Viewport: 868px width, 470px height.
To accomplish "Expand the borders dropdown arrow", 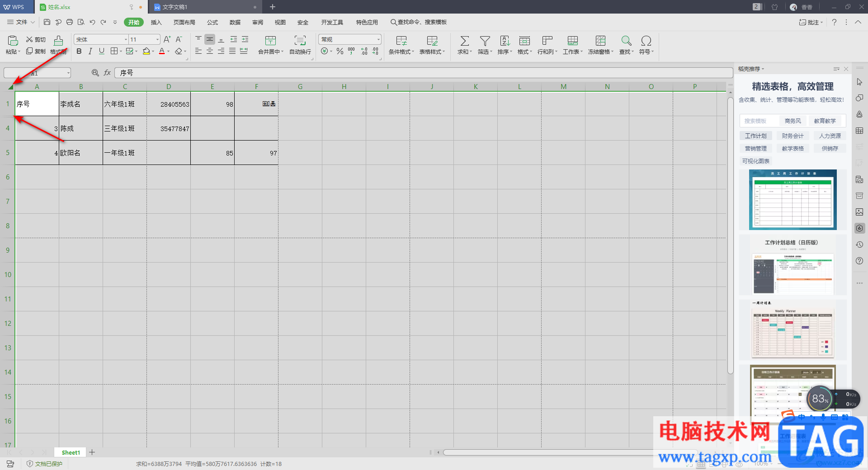I will tap(121, 52).
